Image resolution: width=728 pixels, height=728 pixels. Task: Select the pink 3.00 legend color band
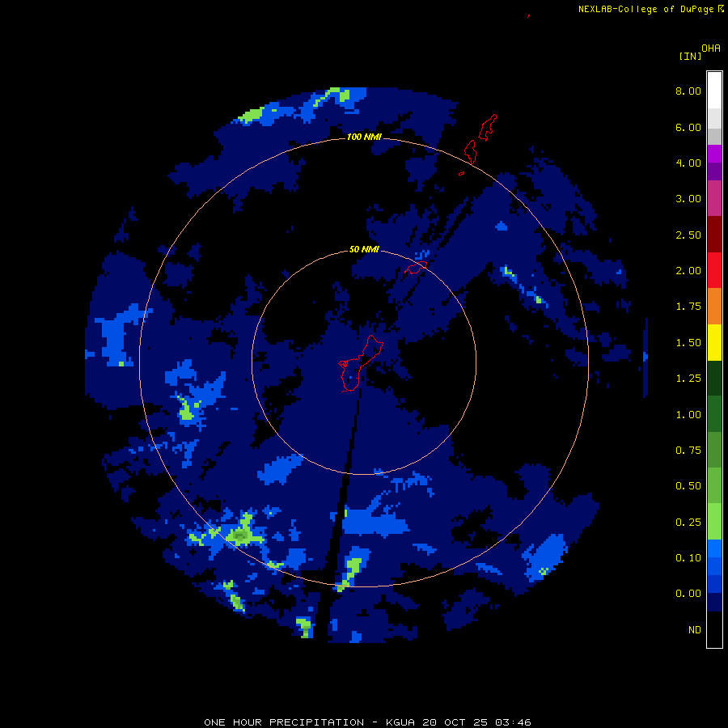(x=714, y=198)
